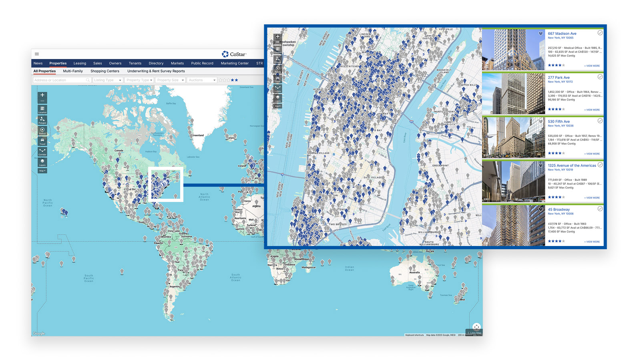The height and width of the screenshot is (364, 635).
Task: Activate the Radius search tool
Action: (x=42, y=130)
